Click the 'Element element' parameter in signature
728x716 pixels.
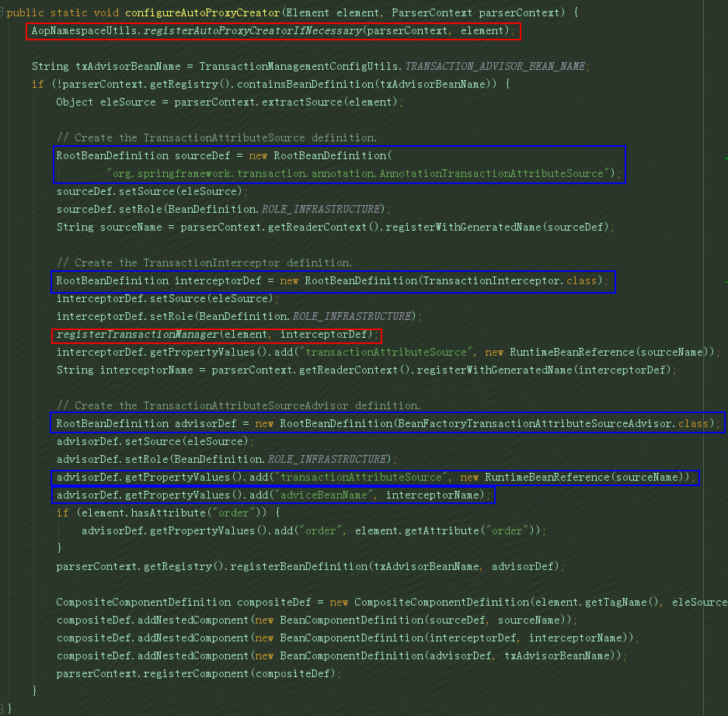point(332,12)
